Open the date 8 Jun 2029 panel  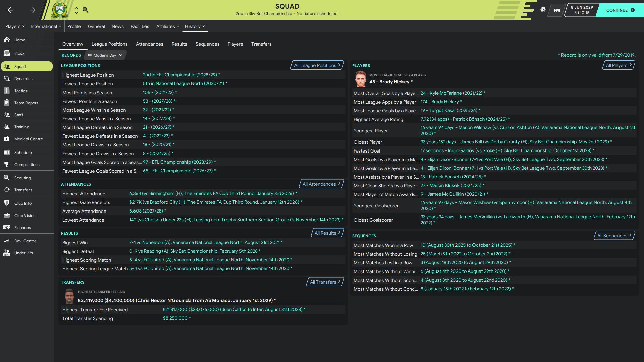[x=582, y=10]
